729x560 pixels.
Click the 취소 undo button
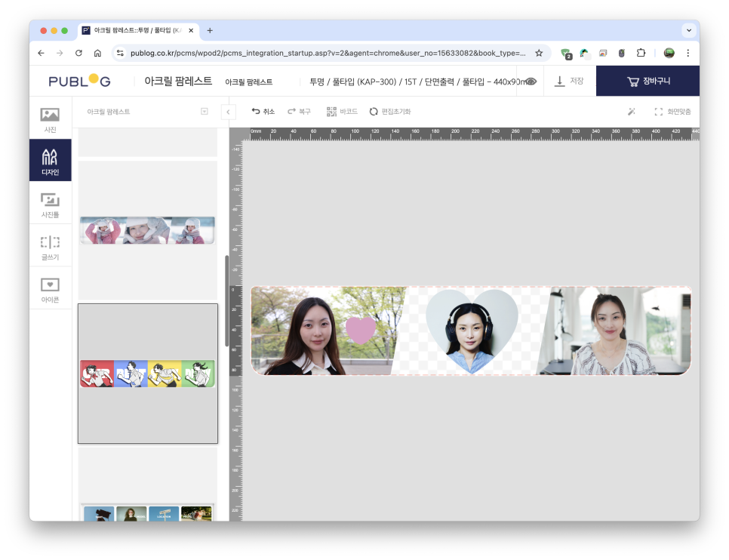click(263, 112)
